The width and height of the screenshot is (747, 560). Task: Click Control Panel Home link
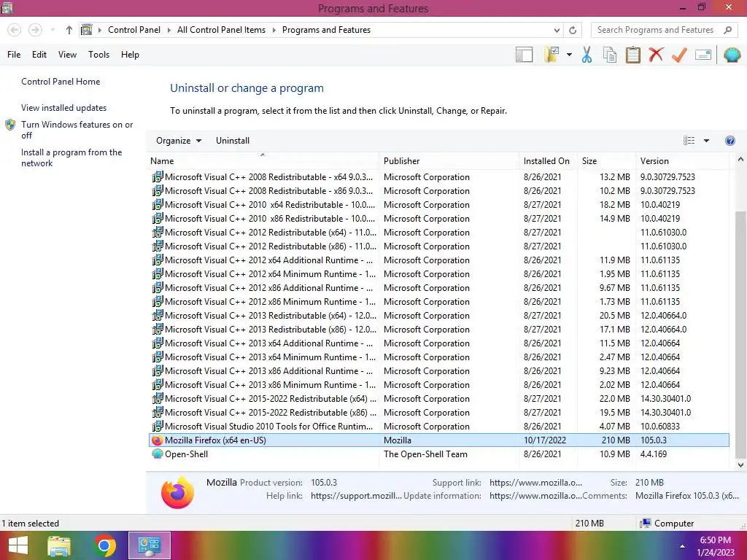click(x=61, y=82)
